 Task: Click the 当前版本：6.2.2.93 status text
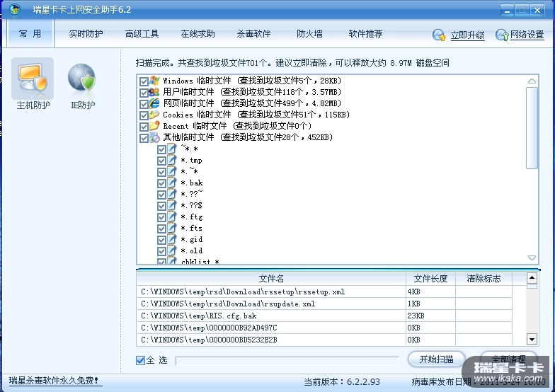(341, 382)
